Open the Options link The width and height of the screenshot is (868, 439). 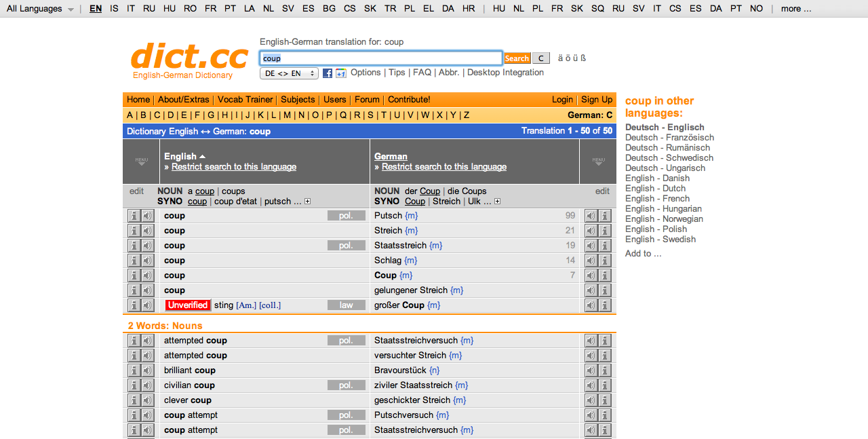(366, 73)
